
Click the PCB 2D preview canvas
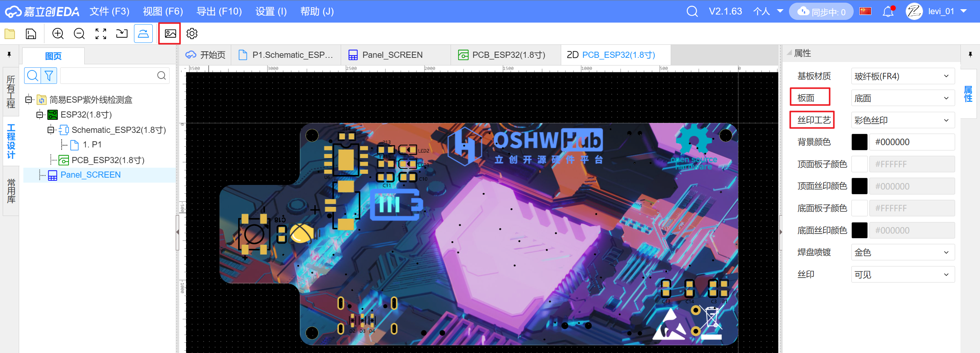[482, 212]
